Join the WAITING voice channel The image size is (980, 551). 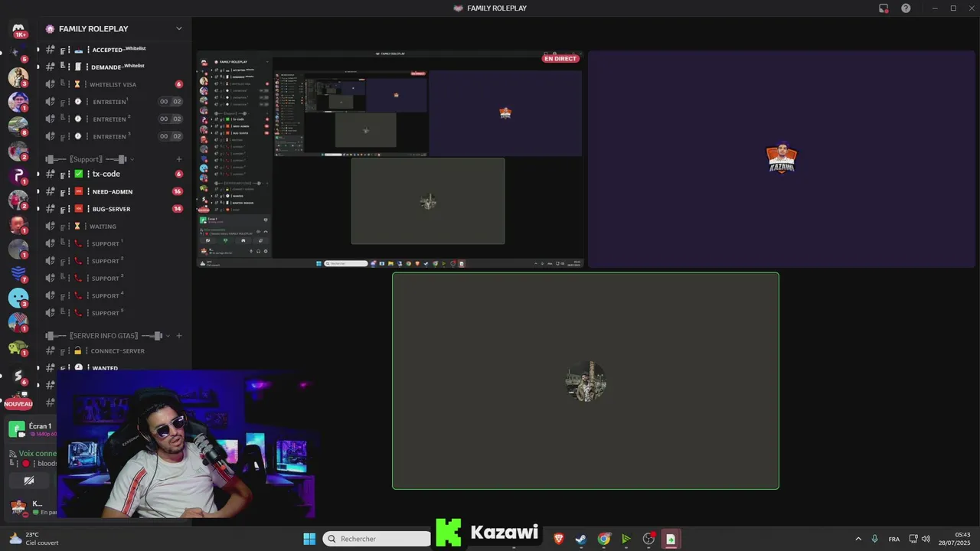(113, 227)
